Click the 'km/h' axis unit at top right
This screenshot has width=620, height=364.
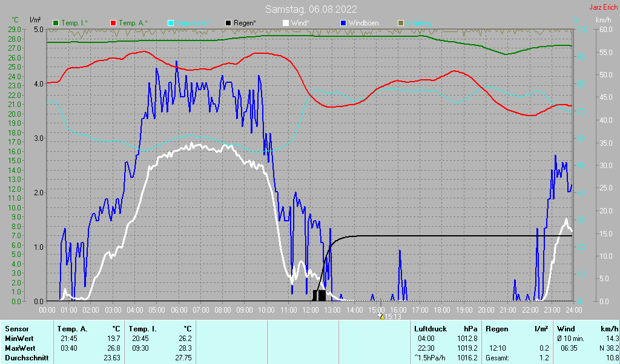point(604,21)
